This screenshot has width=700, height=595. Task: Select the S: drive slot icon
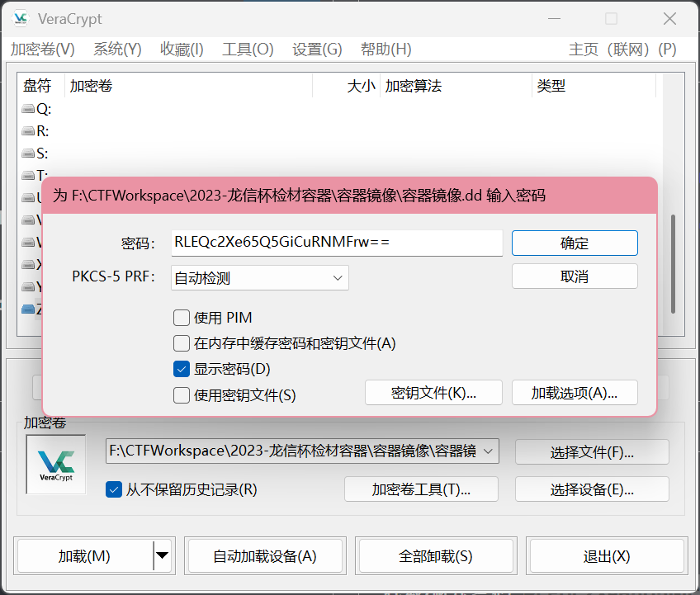click(x=28, y=153)
